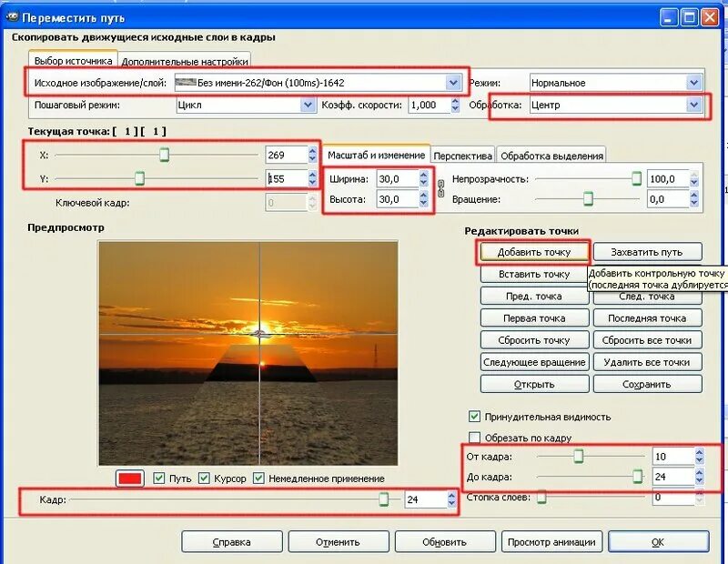Click Захватить путь button
The height and width of the screenshot is (564, 728).
pyautogui.click(x=647, y=252)
